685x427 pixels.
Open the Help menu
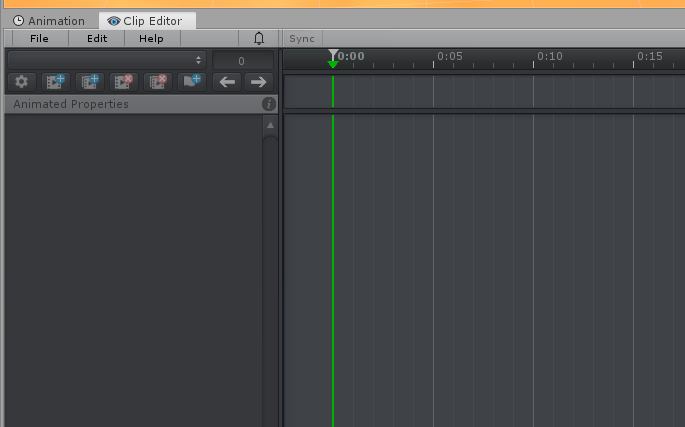pyautogui.click(x=151, y=38)
